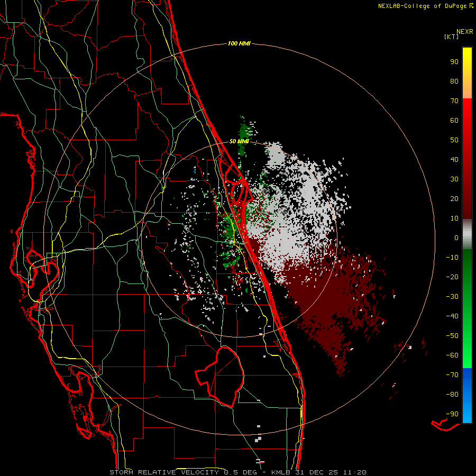Click the -20 value on the velocity scale
Viewport: 476px width, 476px height.
point(452,277)
